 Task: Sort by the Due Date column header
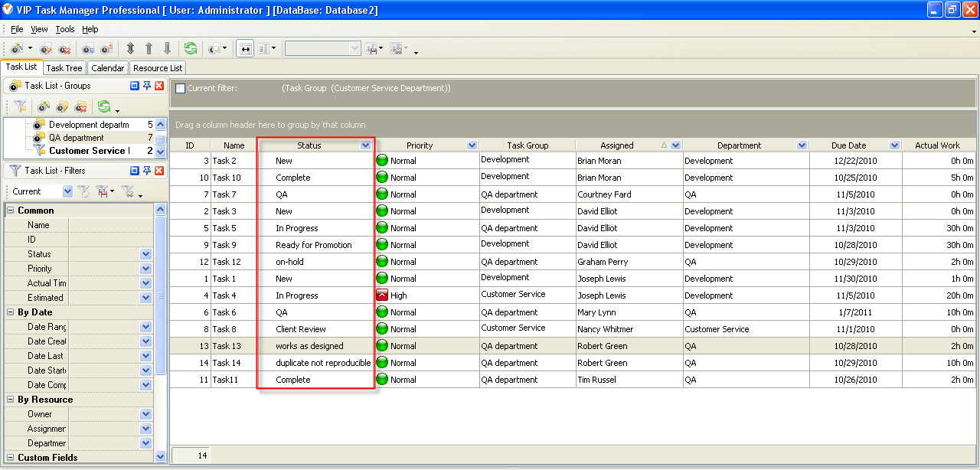tap(848, 145)
